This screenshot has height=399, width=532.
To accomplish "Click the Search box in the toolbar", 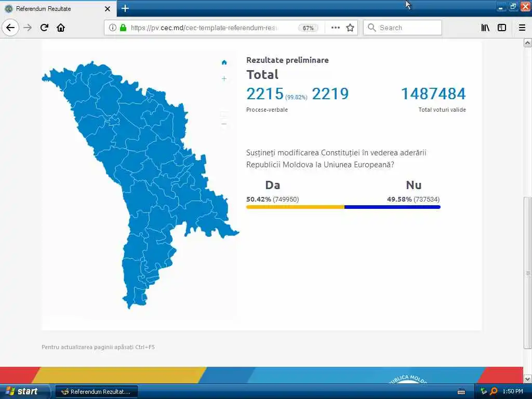I will (403, 28).
